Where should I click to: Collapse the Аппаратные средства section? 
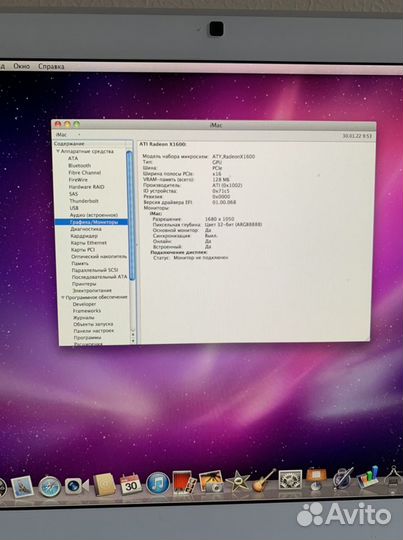point(58,151)
